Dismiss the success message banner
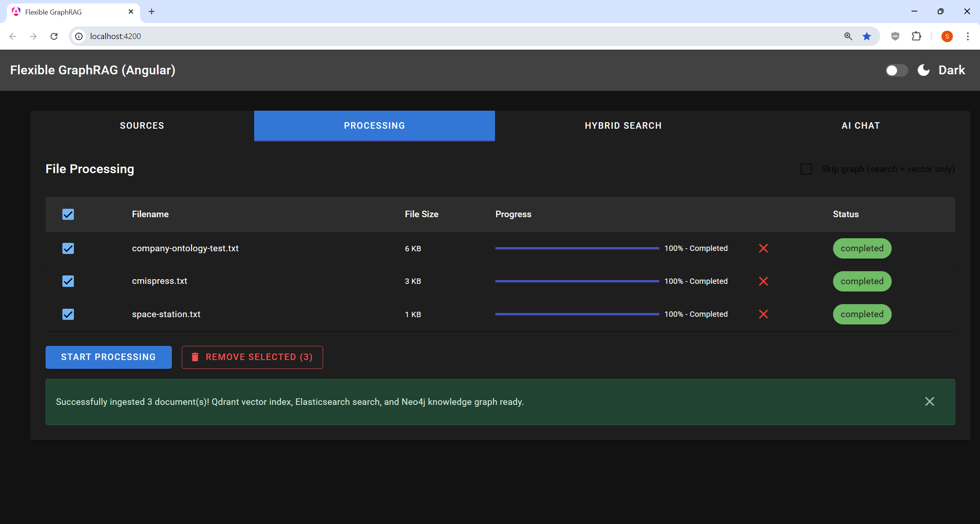Screen dimensions: 980x524 (929, 401)
